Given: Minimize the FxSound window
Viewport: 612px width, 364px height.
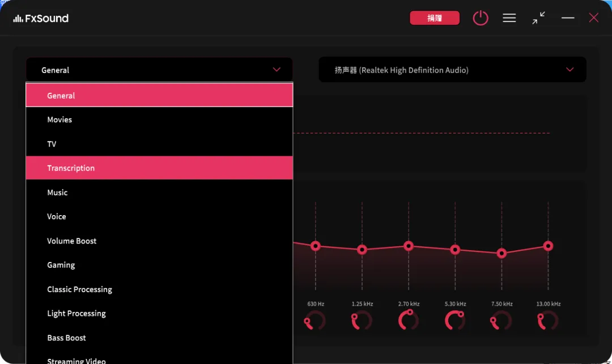Looking at the screenshot, I should (x=567, y=18).
